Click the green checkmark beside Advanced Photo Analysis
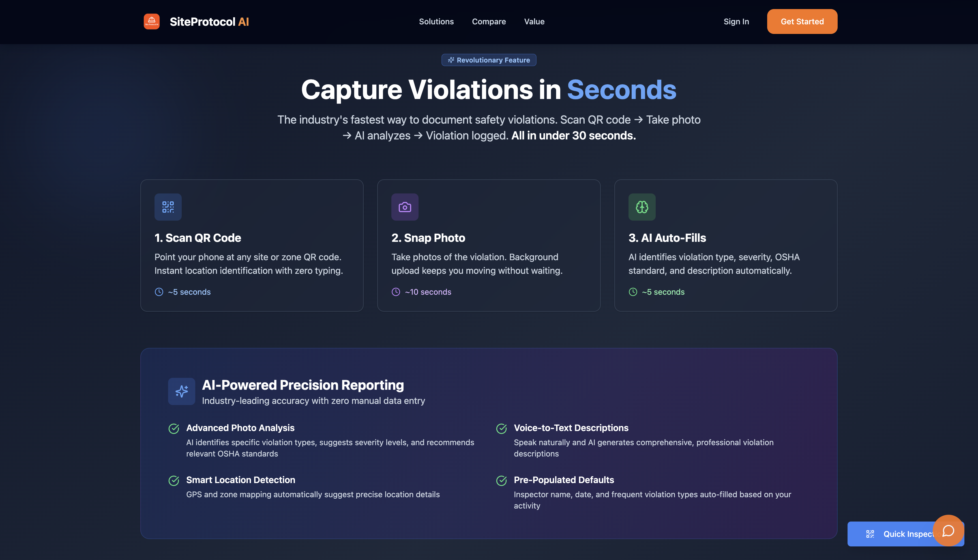This screenshot has width=978, height=560. pos(174,428)
